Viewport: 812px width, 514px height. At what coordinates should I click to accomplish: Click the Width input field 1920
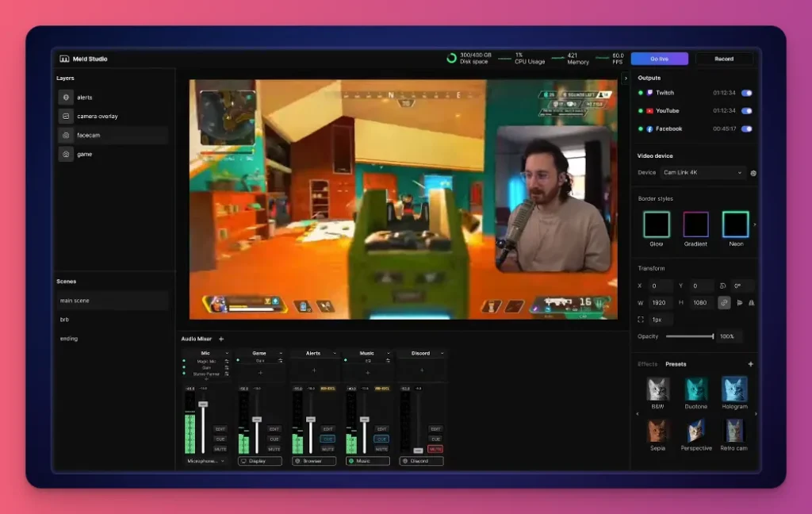(661, 302)
